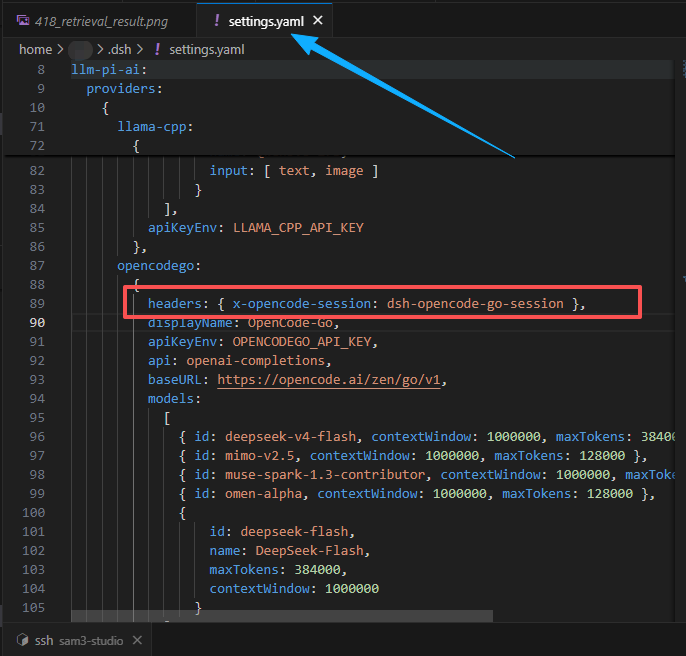Viewport: 686px width, 656px height.
Task: Click the image file icon on png tab
Action: click(x=23, y=21)
